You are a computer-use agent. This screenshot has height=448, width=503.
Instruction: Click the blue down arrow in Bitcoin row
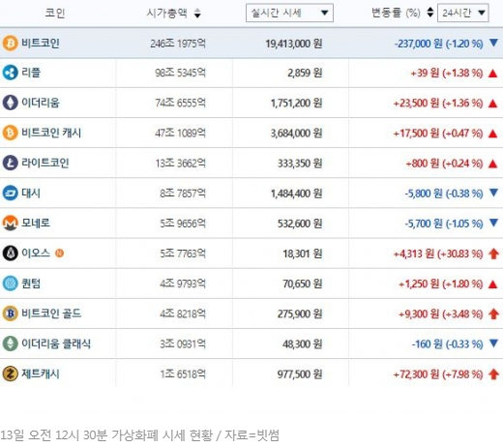[x=493, y=43]
